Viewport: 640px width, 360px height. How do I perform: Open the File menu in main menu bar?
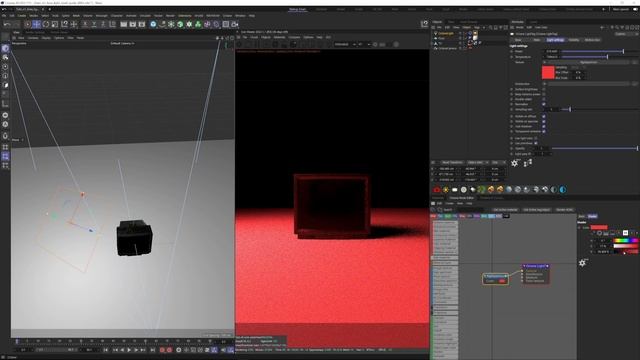click(4, 16)
